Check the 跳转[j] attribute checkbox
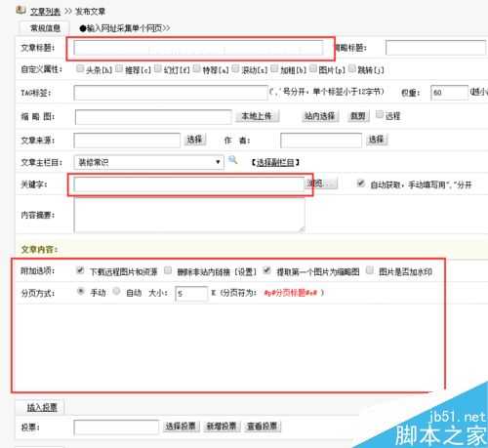 click(x=351, y=68)
